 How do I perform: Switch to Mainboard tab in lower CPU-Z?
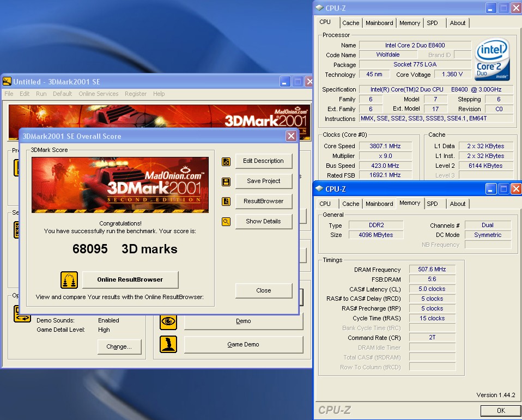pos(379,204)
